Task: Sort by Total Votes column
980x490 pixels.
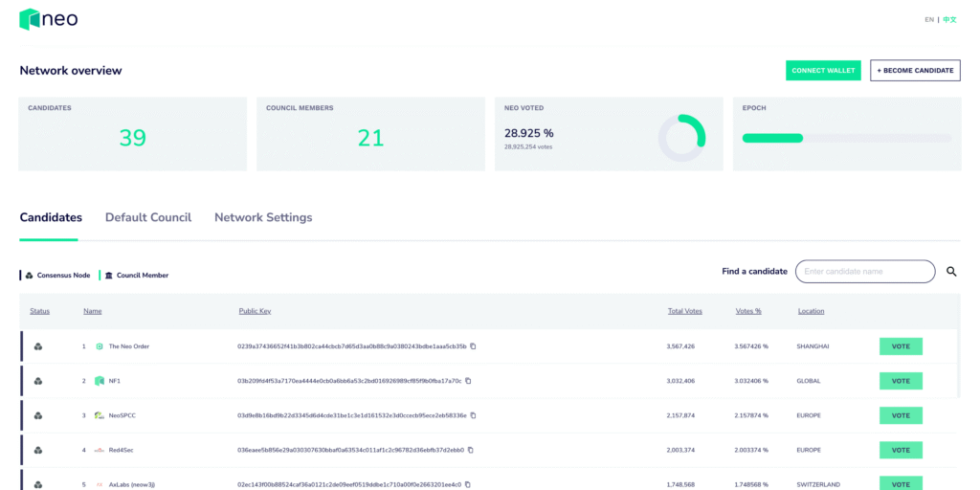Action: click(x=685, y=311)
